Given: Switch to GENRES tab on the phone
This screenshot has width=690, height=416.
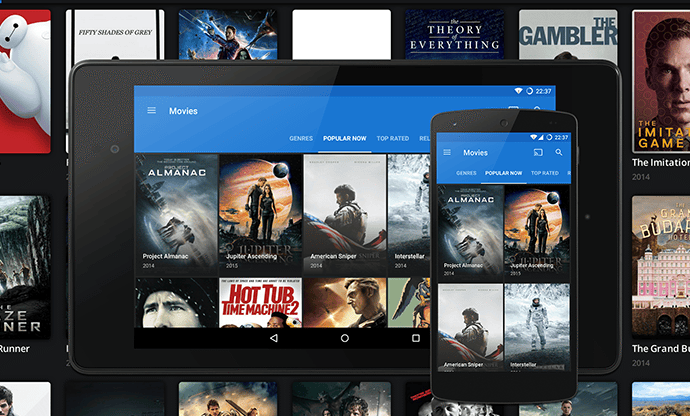Looking at the screenshot, I should (x=466, y=173).
